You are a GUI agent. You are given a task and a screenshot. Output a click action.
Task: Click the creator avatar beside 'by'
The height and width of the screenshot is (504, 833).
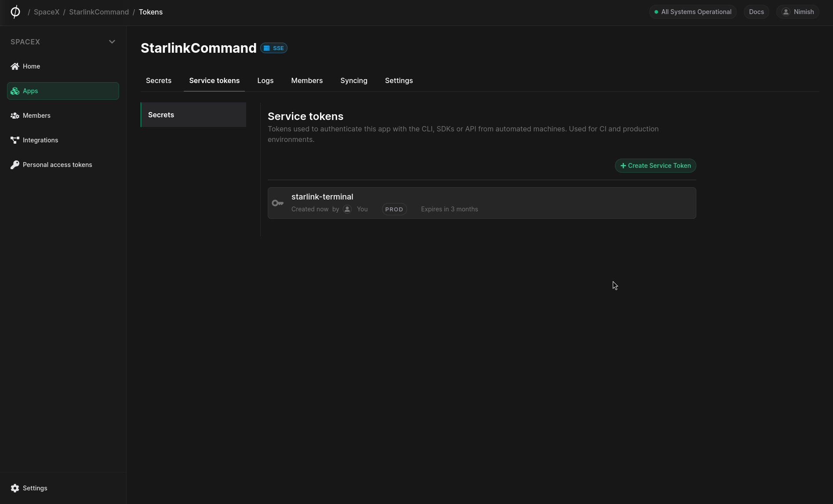click(347, 209)
